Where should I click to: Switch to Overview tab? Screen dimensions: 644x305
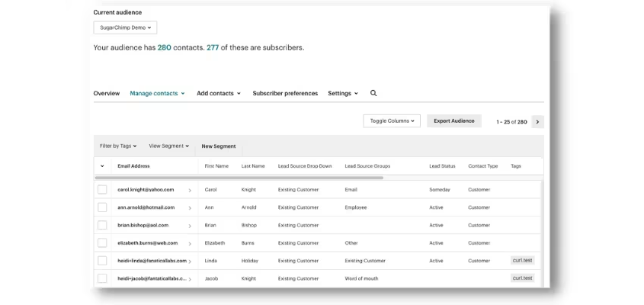pyautogui.click(x=107, y=93)
